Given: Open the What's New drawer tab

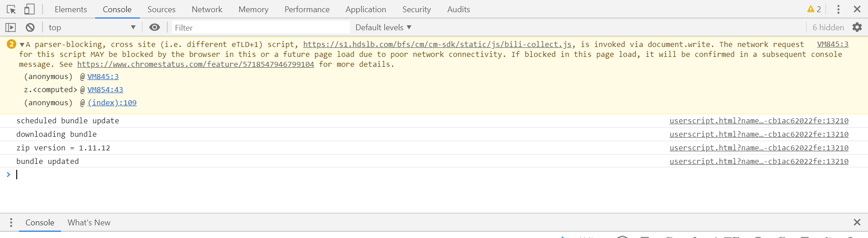Looking at the screenshot, I should tap(89, 223).
